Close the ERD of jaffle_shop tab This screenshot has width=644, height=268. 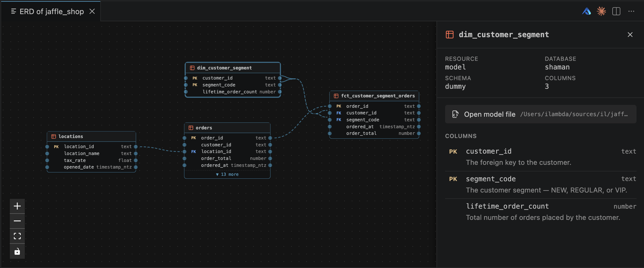[x=92, y=11]
